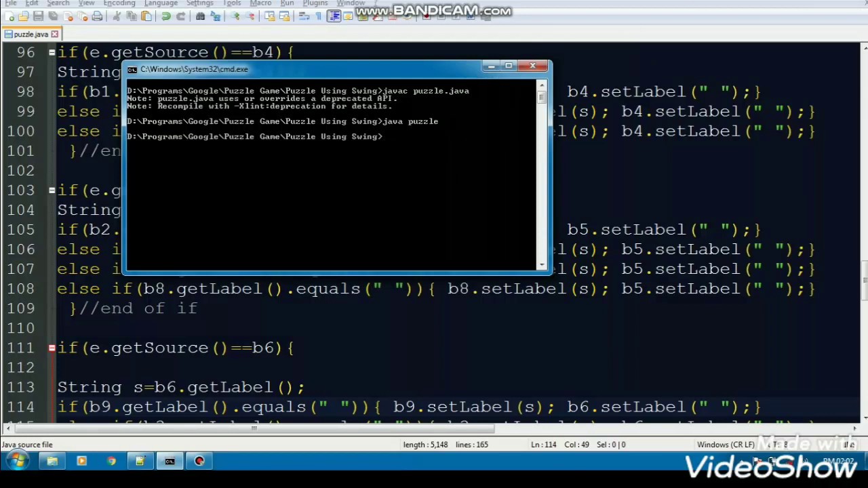The height and width of the screenshot is (488, 868).
Task: Open the Plugins menu
Action: point(315,3)
